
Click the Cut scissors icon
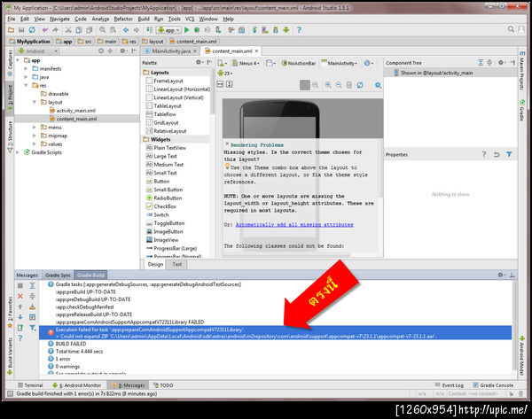68,30
